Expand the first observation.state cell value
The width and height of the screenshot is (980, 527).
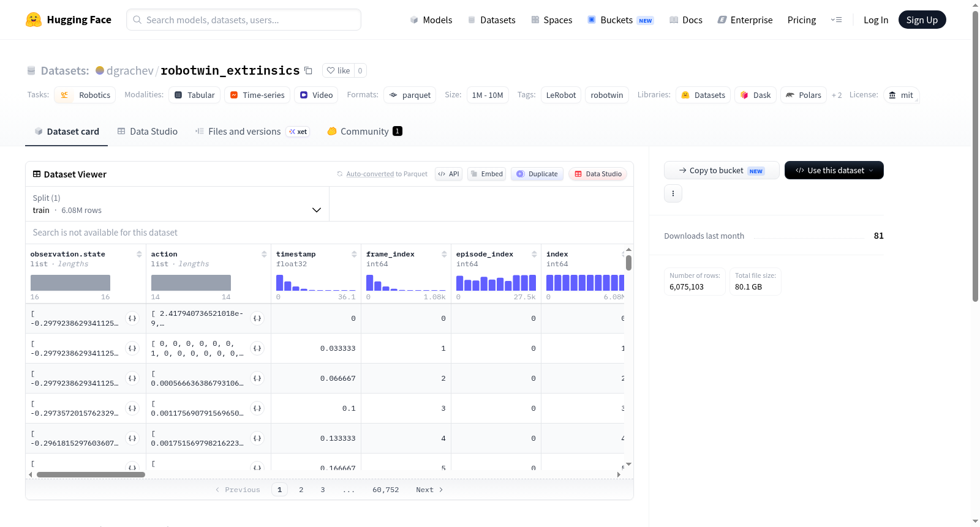click(132, 318)
